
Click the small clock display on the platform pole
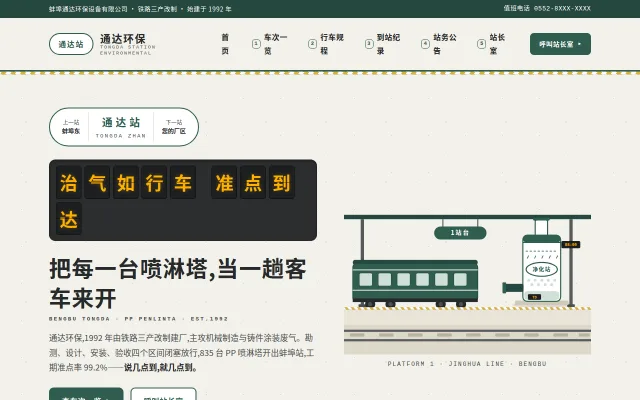coord(571,244)
